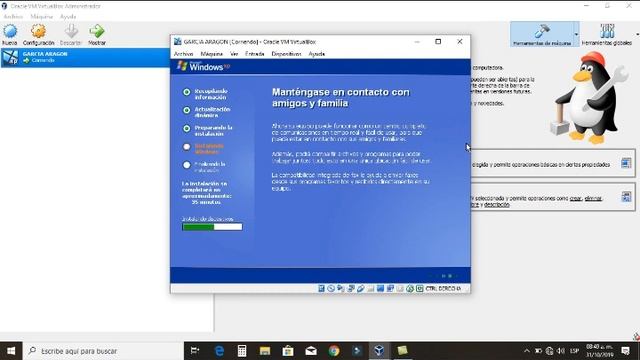Click the volume speaker tray icon
This screenshot has height=360, width=640.
pyautogui.click(x=561, y=351)
